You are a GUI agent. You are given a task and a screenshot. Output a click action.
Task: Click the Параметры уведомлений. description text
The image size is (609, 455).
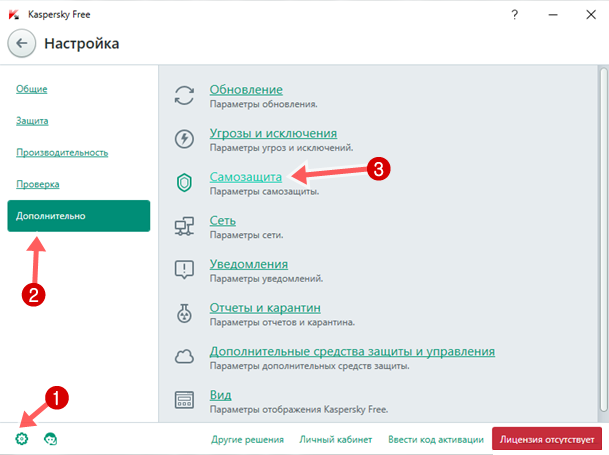266,279
